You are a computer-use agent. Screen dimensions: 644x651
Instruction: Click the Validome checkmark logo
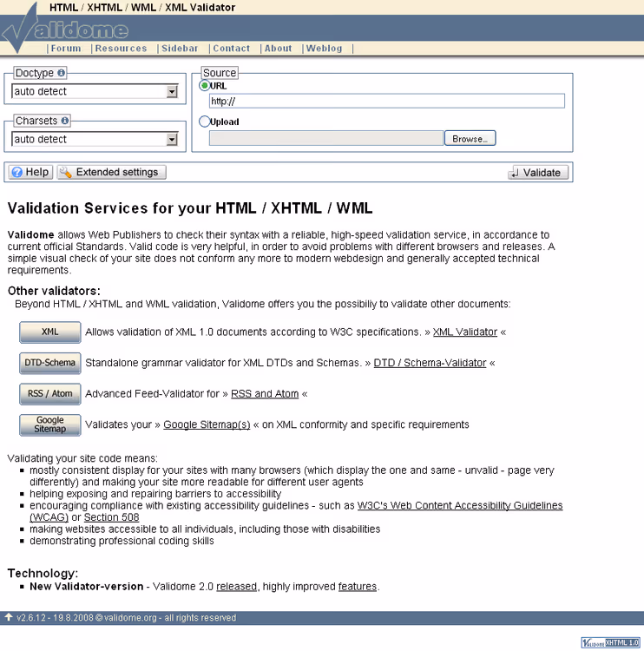point(64,29)
